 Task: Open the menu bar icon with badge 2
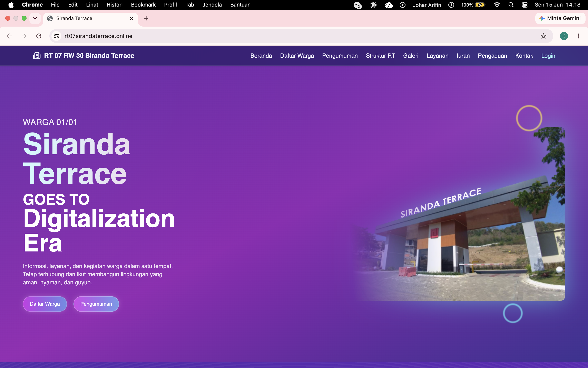(x=357, y=5)
